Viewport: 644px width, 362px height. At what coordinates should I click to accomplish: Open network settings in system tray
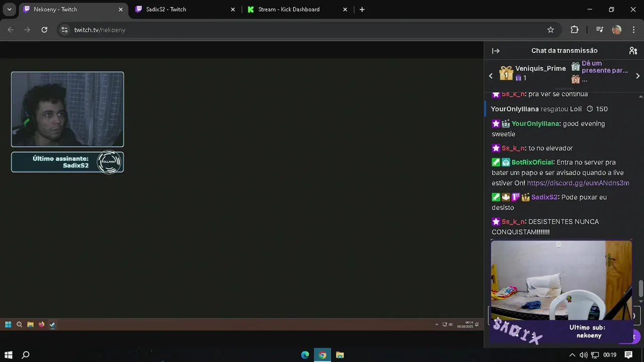point(595,355)
